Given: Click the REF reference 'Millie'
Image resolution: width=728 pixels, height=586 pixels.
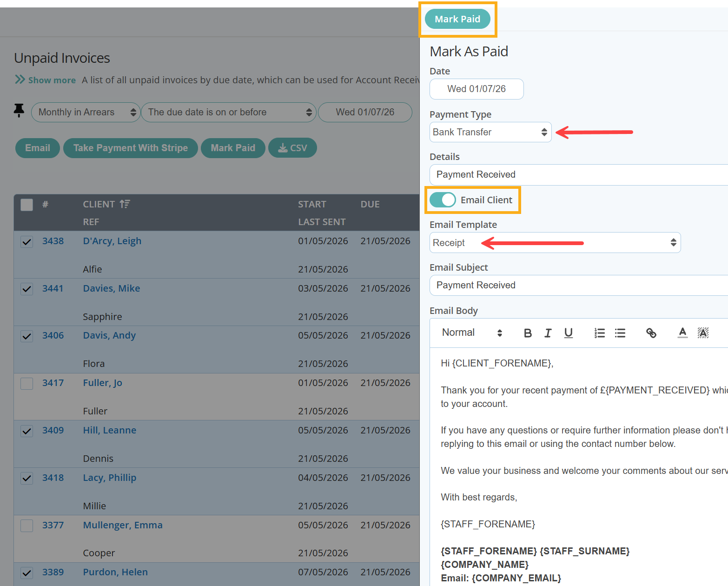Looking at the screenshot, I should pos(94,506).
